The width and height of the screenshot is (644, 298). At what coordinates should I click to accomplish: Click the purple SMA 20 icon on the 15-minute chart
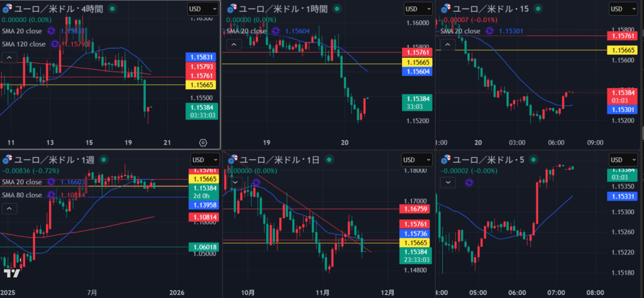490,31
